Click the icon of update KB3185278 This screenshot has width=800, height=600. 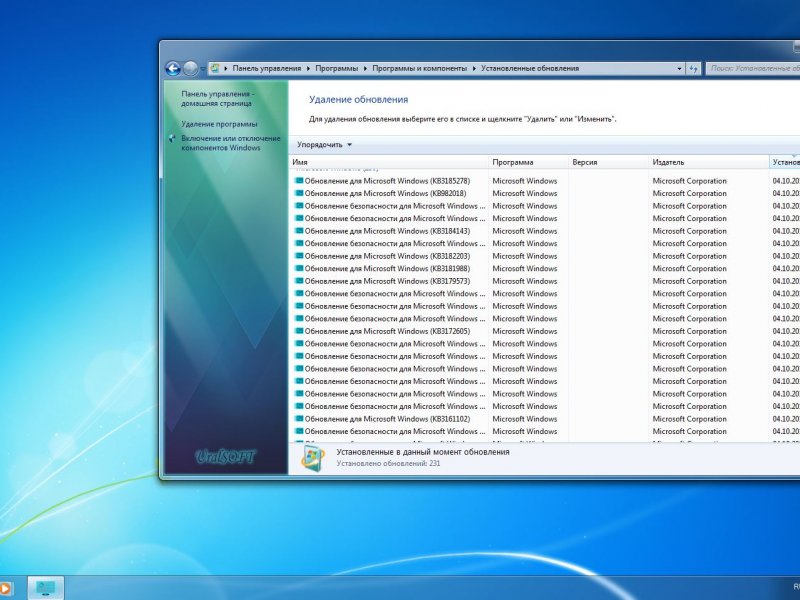click(x=299, y=181)
